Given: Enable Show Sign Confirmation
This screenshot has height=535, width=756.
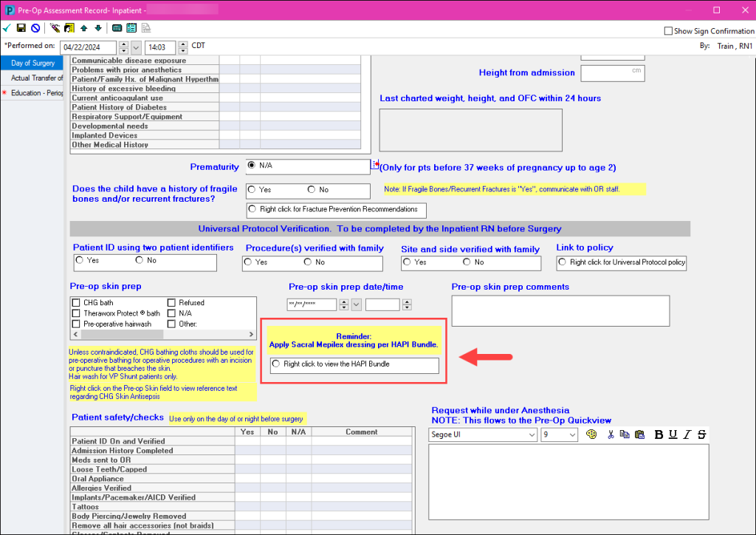Looking at the screenshot, I should tap(667, 31).
